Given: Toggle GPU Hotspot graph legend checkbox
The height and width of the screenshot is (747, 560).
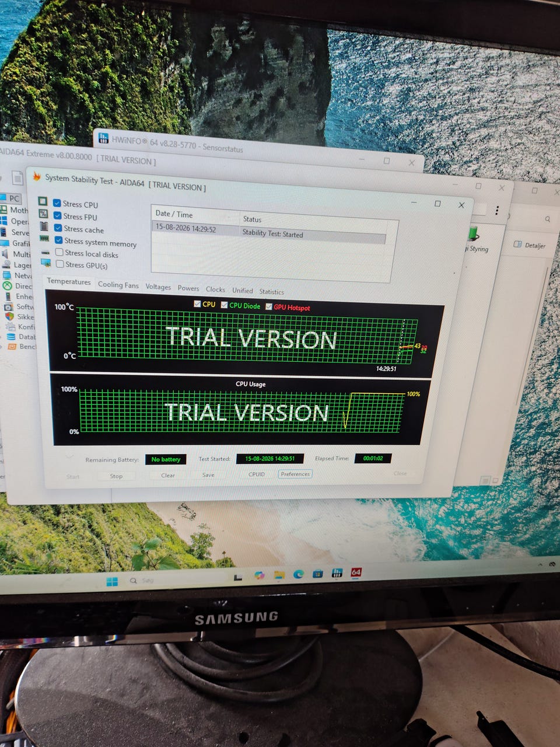Looking at the screenshot, I should coord(268,306).
